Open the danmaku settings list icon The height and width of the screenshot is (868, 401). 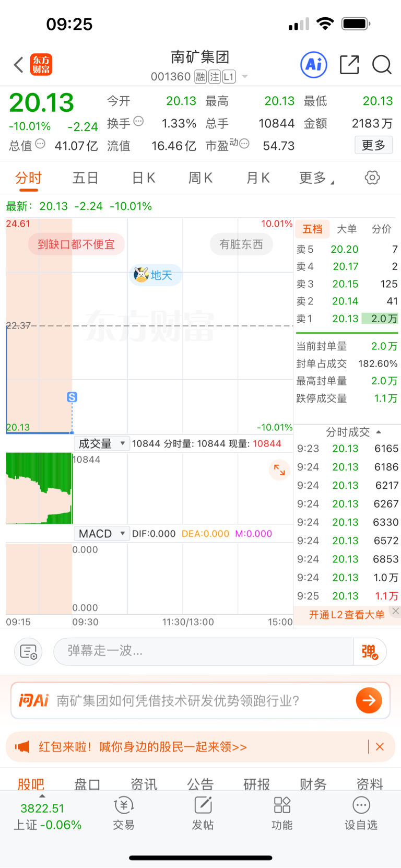[x=28, y=652]
